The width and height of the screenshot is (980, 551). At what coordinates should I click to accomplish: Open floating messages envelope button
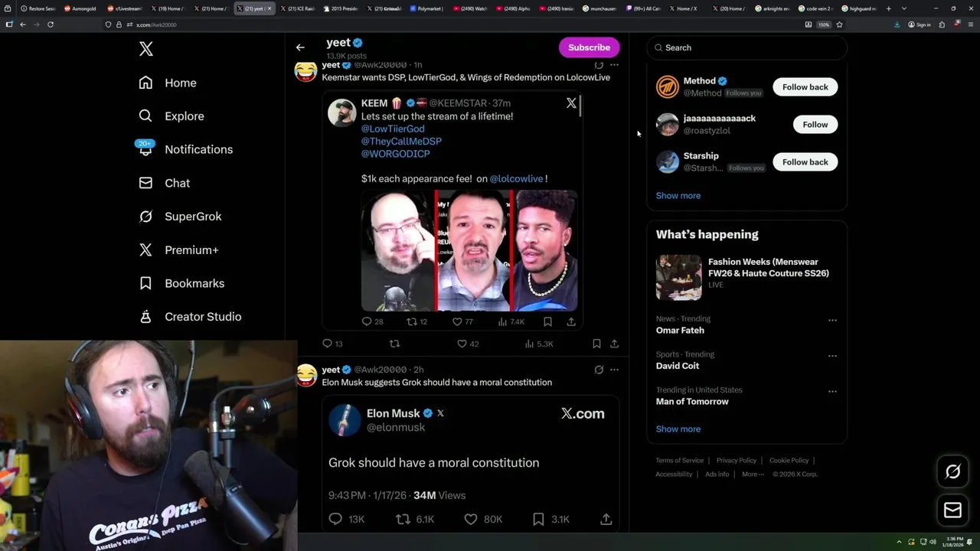pyautogui.click(x=952, y=510)
